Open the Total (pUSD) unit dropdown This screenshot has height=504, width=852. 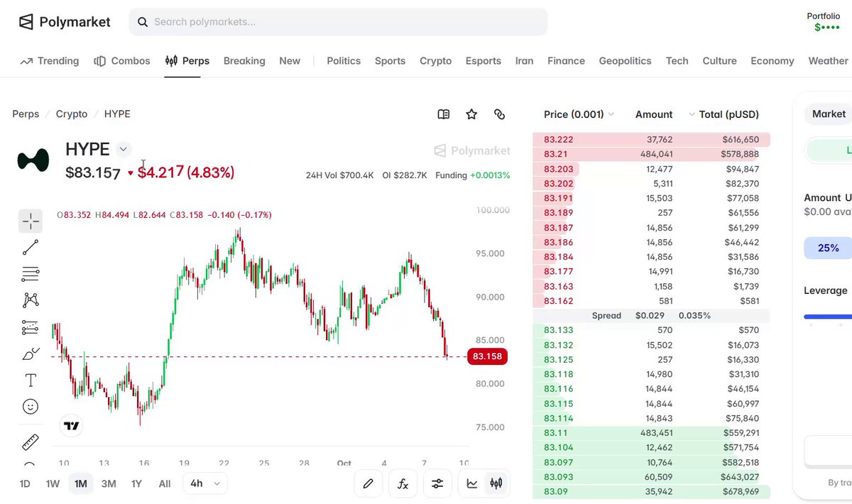coord(723,114)
